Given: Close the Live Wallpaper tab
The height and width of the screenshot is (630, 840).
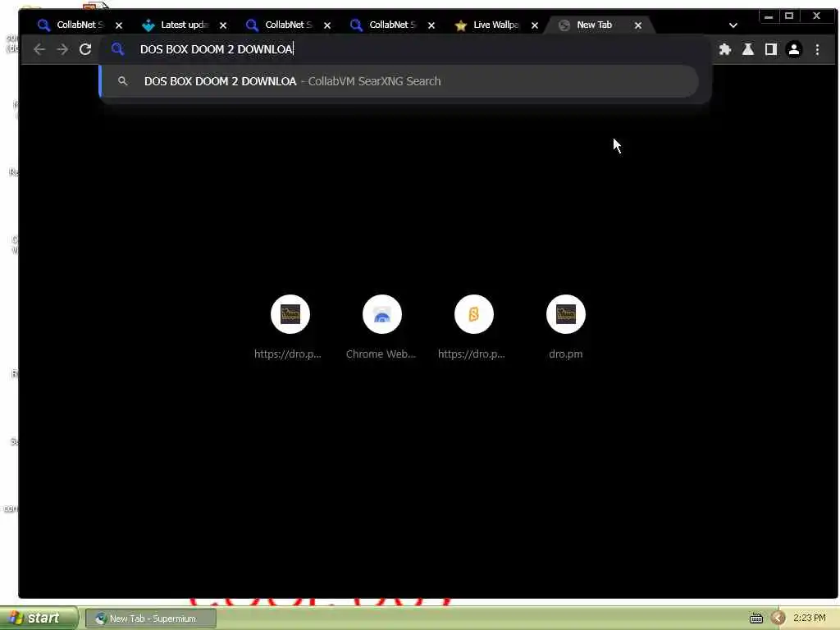Looking at the screenshot, I should tap(535, 25).
